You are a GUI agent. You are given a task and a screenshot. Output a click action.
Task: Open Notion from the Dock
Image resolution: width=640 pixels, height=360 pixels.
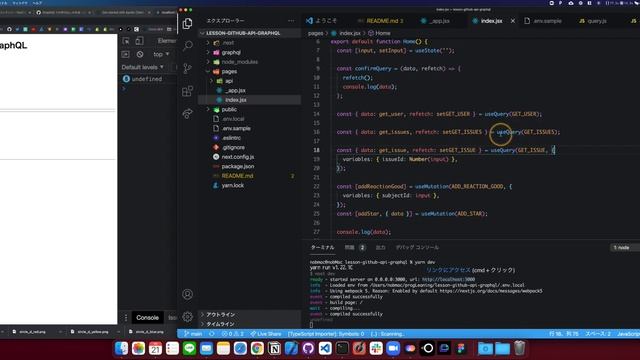[274, 348]
